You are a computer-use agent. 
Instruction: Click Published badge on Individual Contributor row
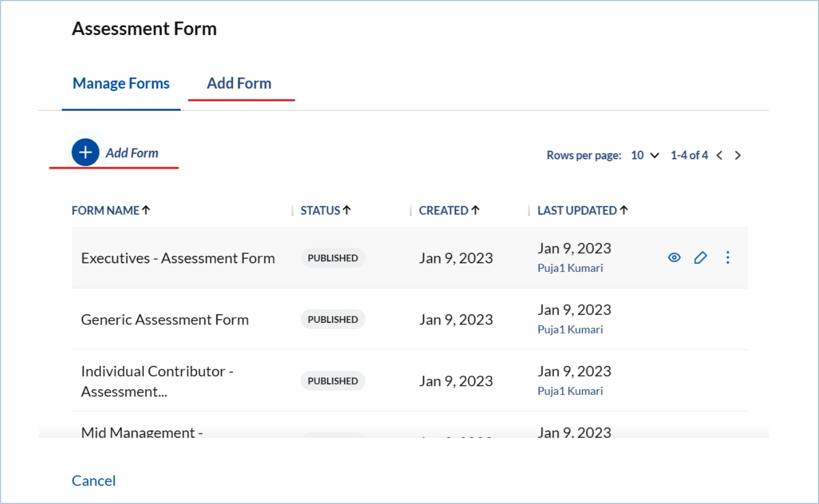333,381
